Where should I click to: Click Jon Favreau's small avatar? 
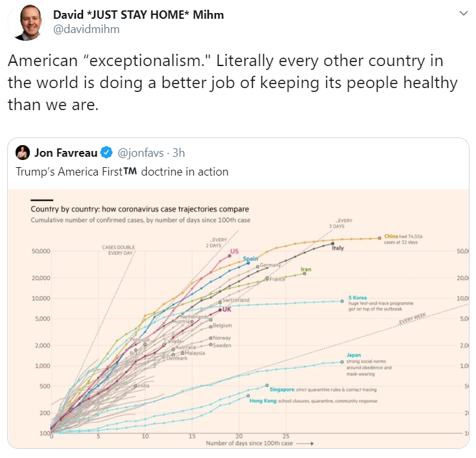click(23, 153)
